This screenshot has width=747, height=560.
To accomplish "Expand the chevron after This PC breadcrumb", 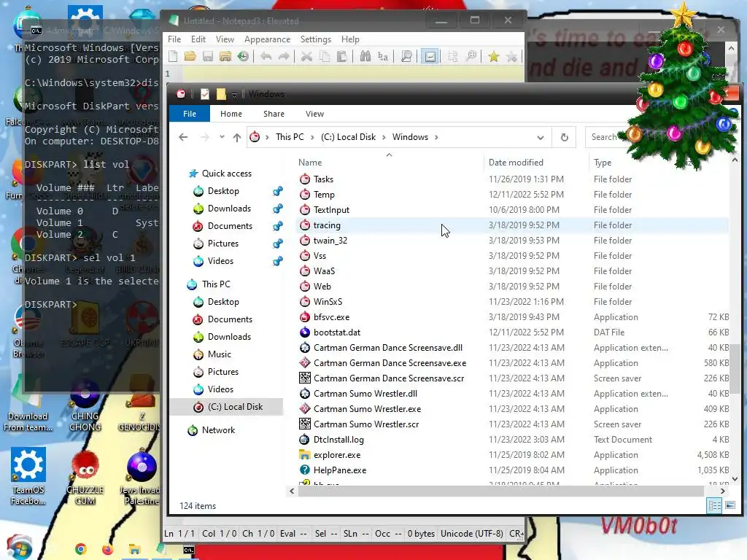I will coord(312,137).
